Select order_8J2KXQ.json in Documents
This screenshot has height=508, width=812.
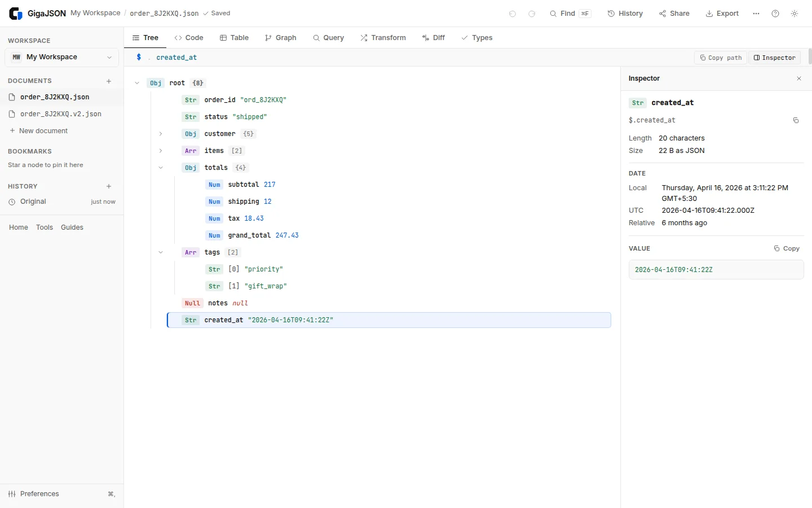click(x=61, y=97)
